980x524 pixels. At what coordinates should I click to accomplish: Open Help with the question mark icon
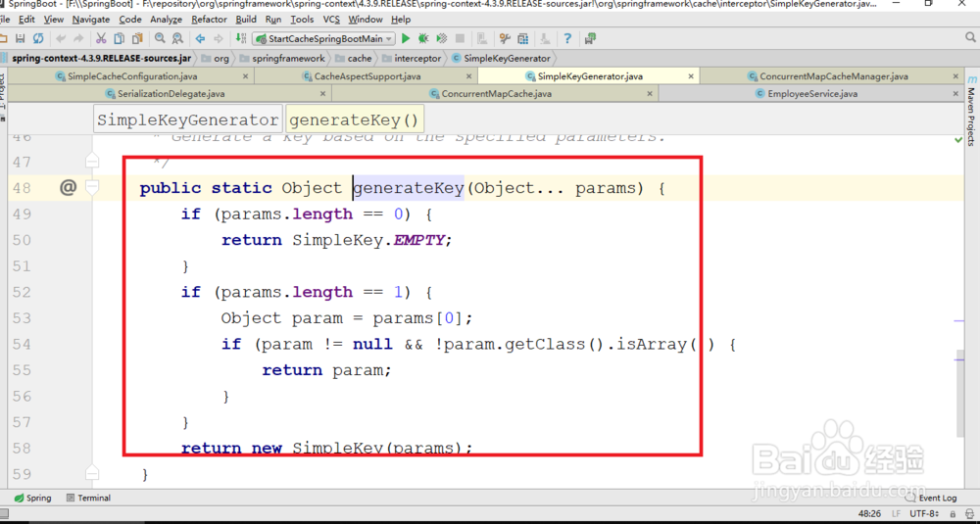point(567,39)
